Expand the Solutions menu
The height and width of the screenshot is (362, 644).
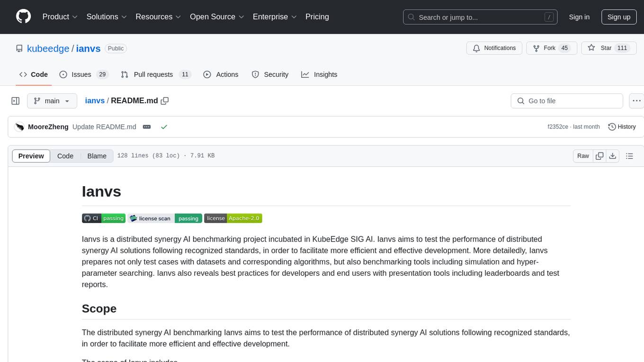[x=107, y=17]
